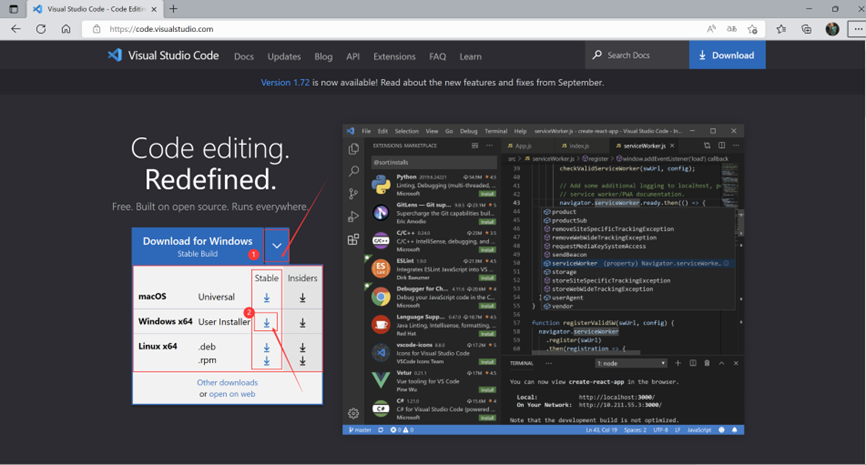Download Linux .deb Insiders package
The image size is (866, 465).
tap(303, 347)
